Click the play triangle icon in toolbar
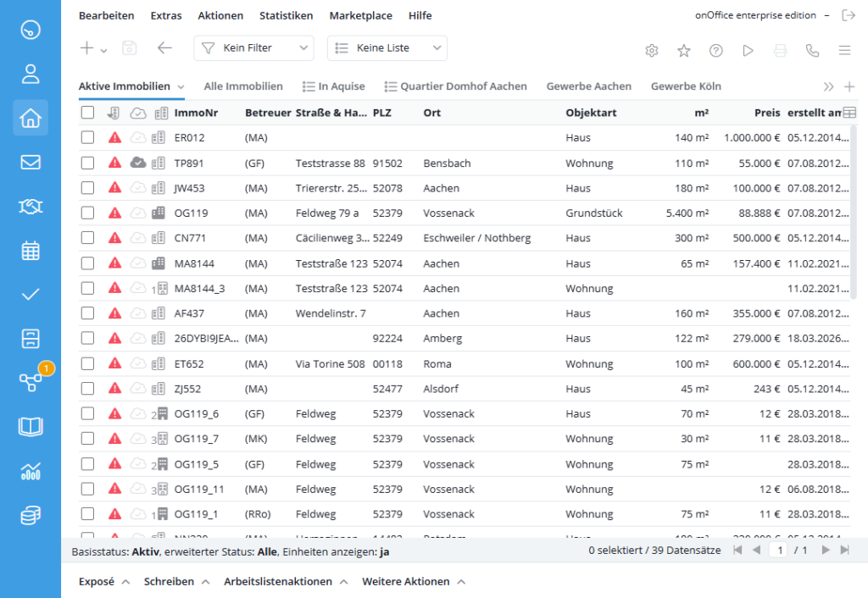Screen dimensions: 868x598 click(748, 51)
